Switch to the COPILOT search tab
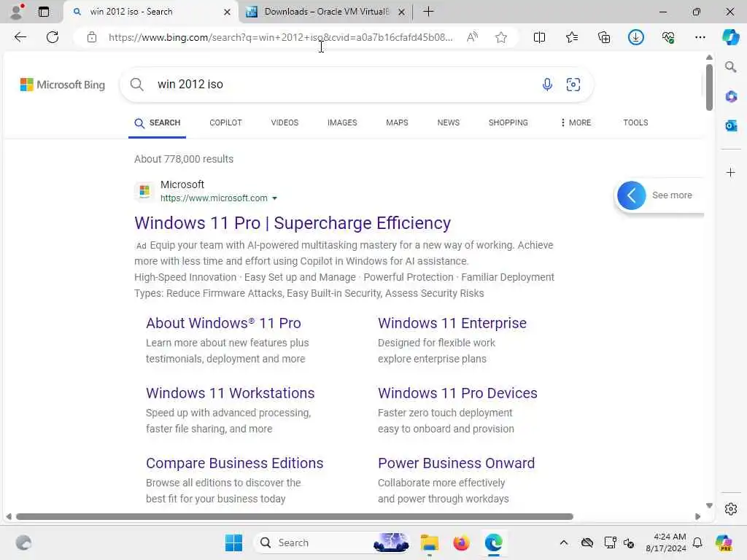This screenshot has width=747, height=560. coord(225,122)
